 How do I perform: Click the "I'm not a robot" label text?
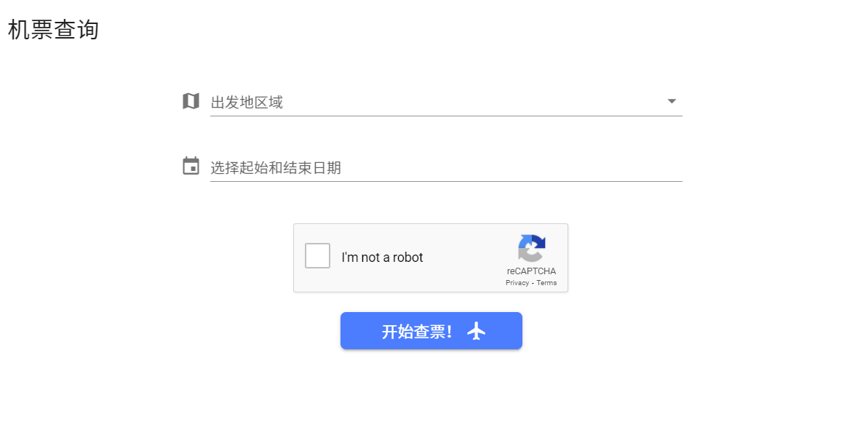tap(382, 258)
